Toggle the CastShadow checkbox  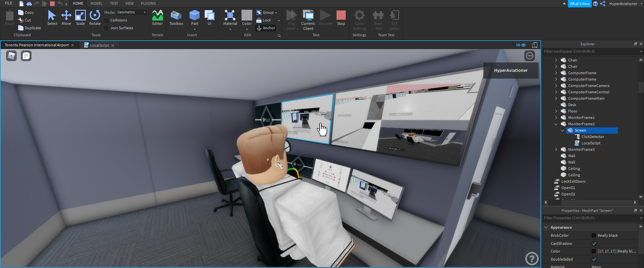tap(594, 243)
